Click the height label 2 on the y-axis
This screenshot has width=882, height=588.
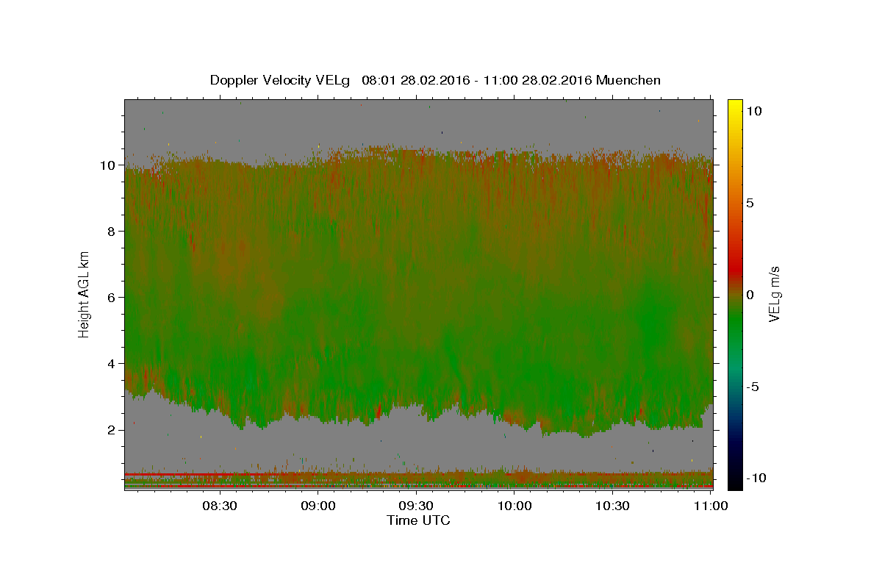[x=111, y=430]
